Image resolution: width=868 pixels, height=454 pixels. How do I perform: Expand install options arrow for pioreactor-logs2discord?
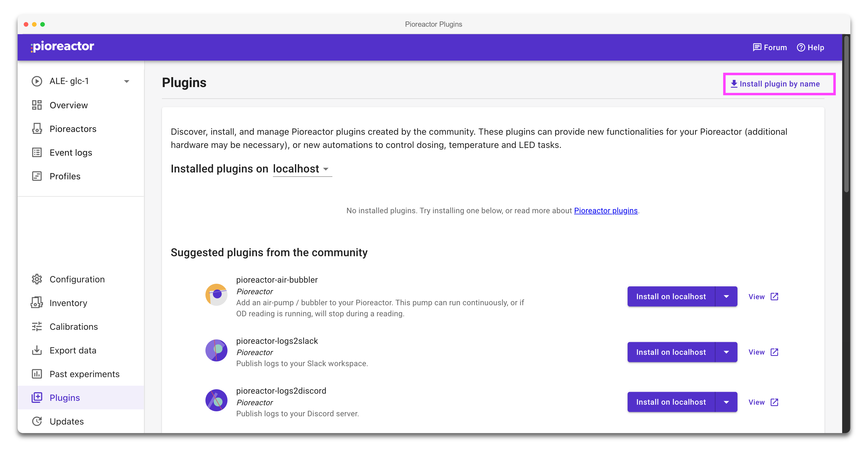[x=726, y=402]
